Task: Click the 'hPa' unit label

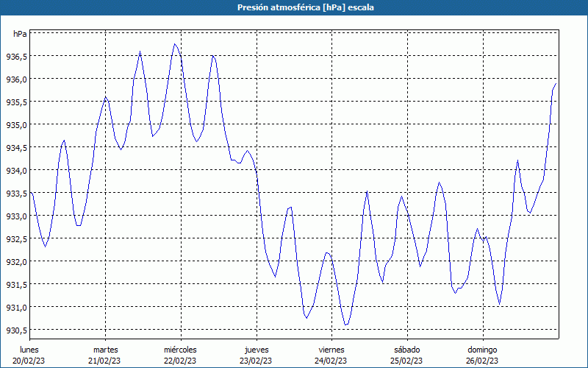Action: (20, 34)
